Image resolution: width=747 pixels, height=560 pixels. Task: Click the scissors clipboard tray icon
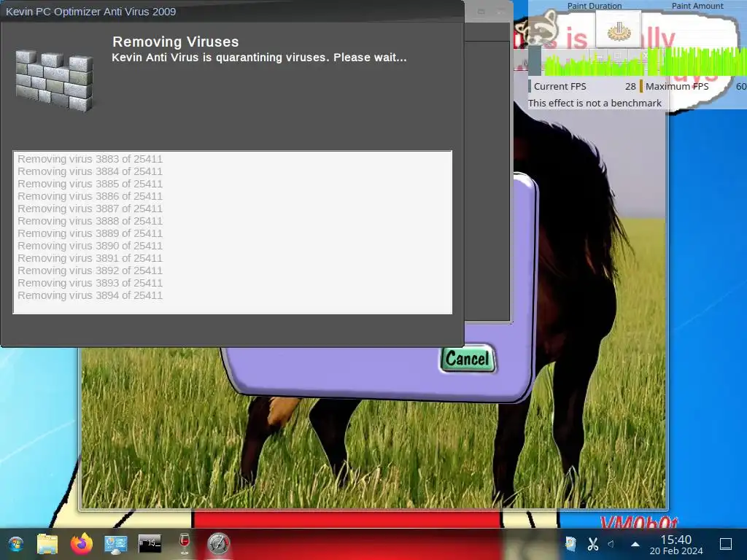pyautogui.click(x=592, y=544)
